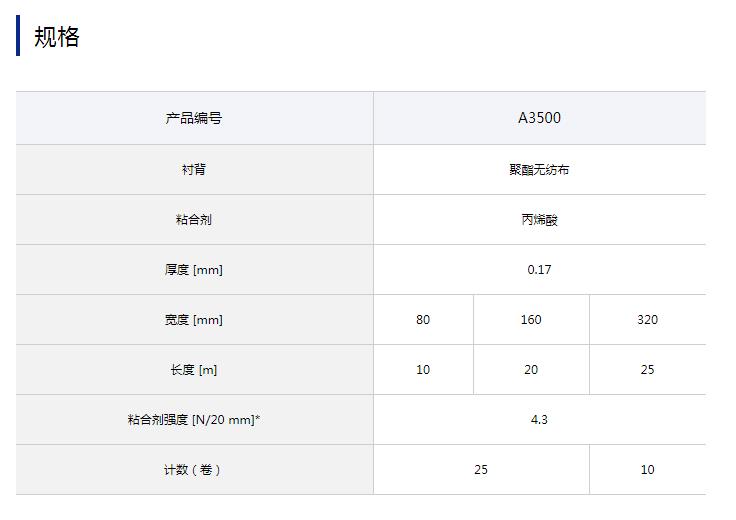The width and height of the screenshot is (736, 520).
Task: Click the 规格 section heading
Action: (56, 37)
